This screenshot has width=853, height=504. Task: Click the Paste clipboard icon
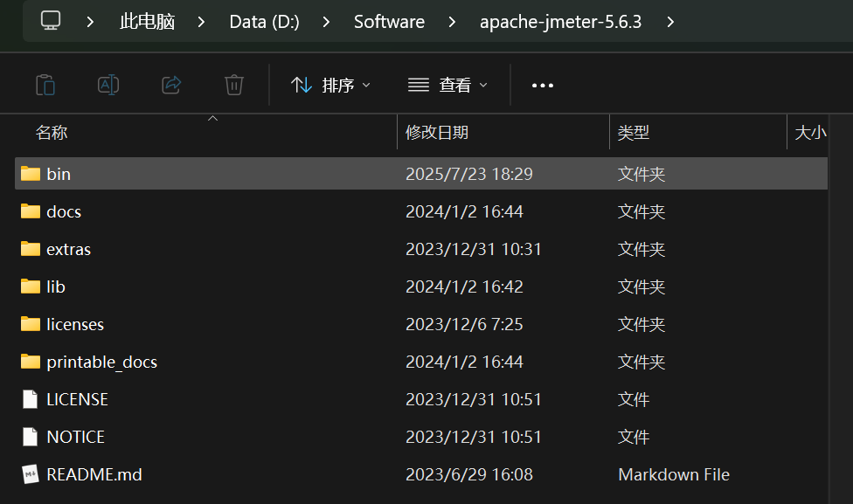(x=45, y=85)
